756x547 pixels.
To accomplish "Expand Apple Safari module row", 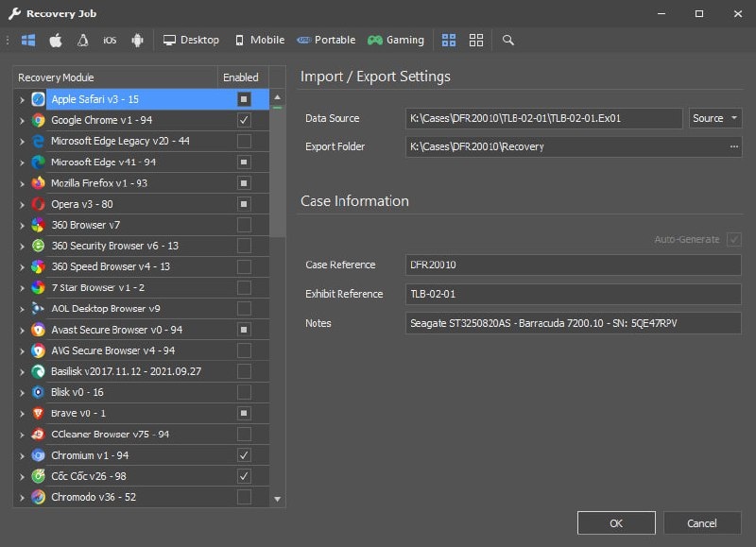I will coord(22,100).
